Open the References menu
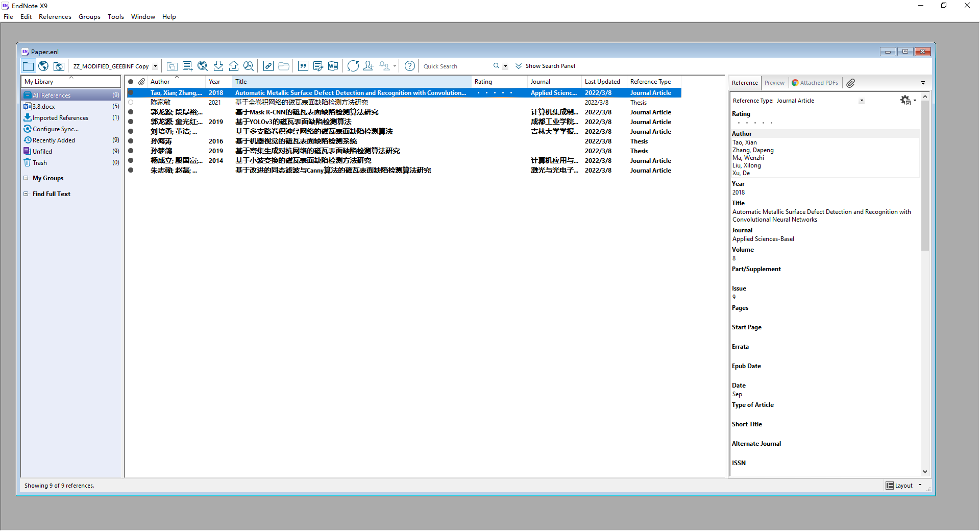980x531 pixels. pyautogui.click(x=55, y=17)
